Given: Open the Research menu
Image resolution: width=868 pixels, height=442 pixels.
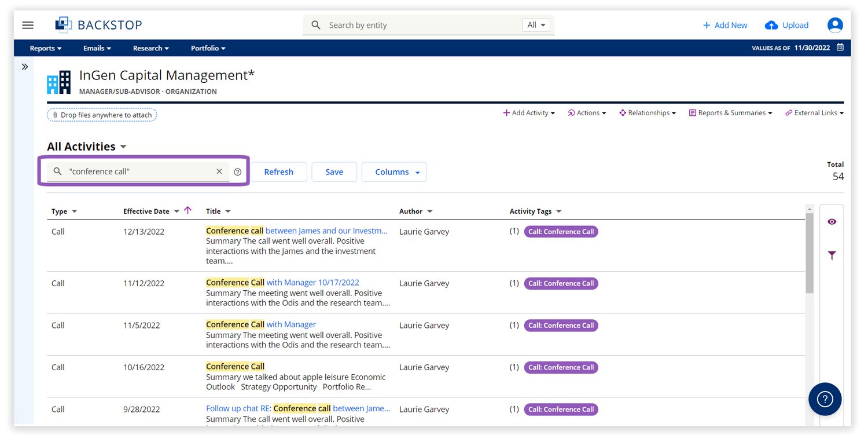Looking at the screenshot, I should coord(151,48).
